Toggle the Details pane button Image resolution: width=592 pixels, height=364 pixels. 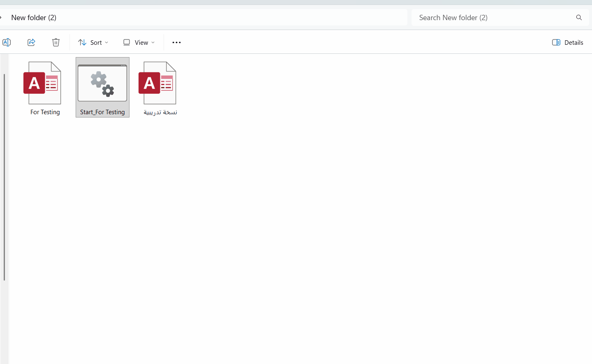[567, 42]
